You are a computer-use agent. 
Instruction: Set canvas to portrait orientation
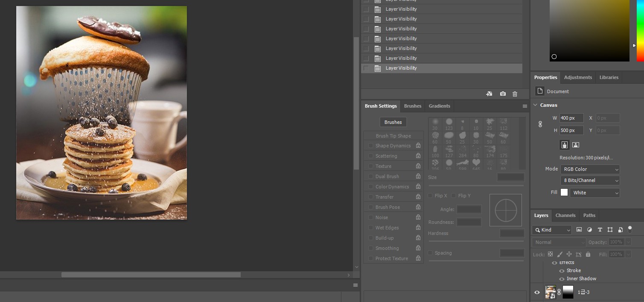[x=565, y=145]
